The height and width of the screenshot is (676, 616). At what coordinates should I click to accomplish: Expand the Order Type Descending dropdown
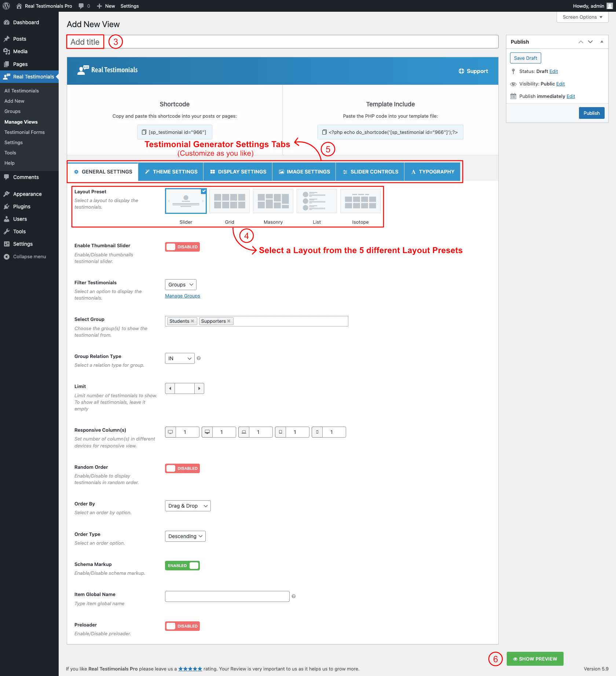click(x=185, y=536)
